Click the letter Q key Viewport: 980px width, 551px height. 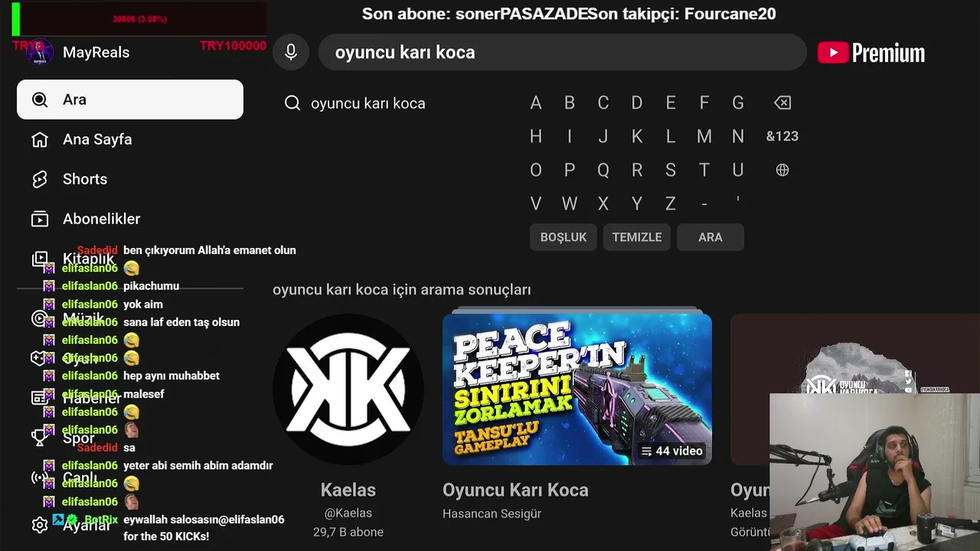point(603,170)
